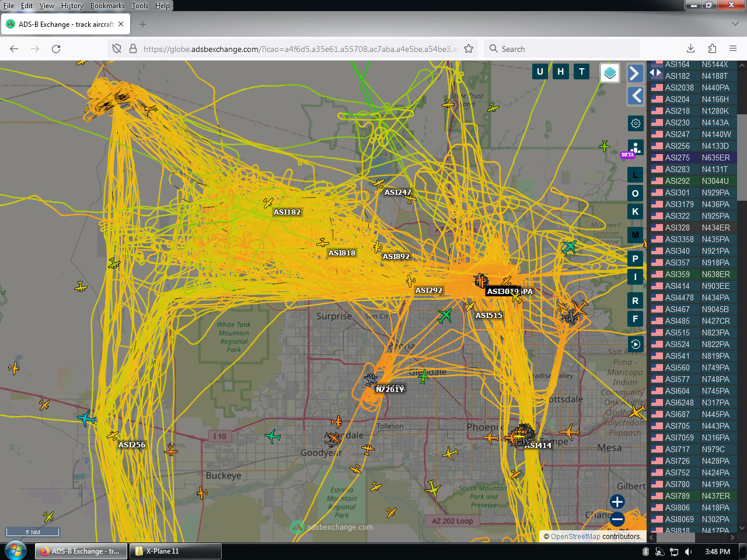Open the beta statistics chart button
The width and height of the screenshot is (747, 560).
(x=636, y=148)
